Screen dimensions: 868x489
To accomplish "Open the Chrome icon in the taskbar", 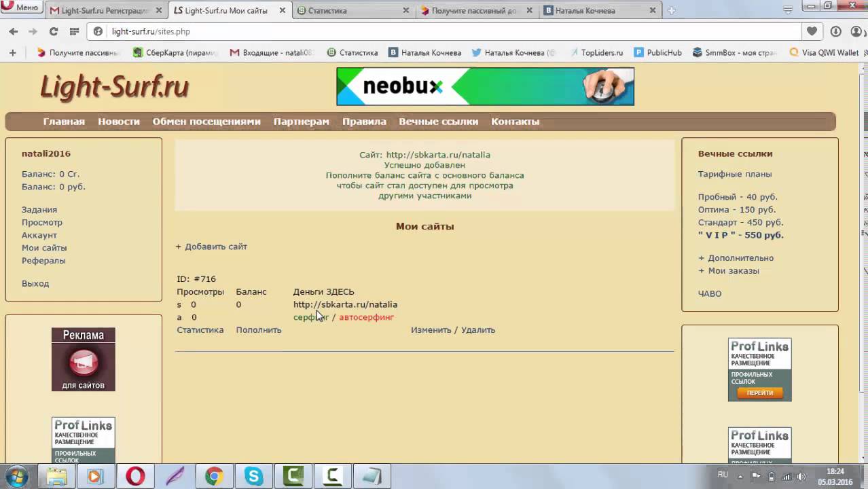I will tap(214, 476).
